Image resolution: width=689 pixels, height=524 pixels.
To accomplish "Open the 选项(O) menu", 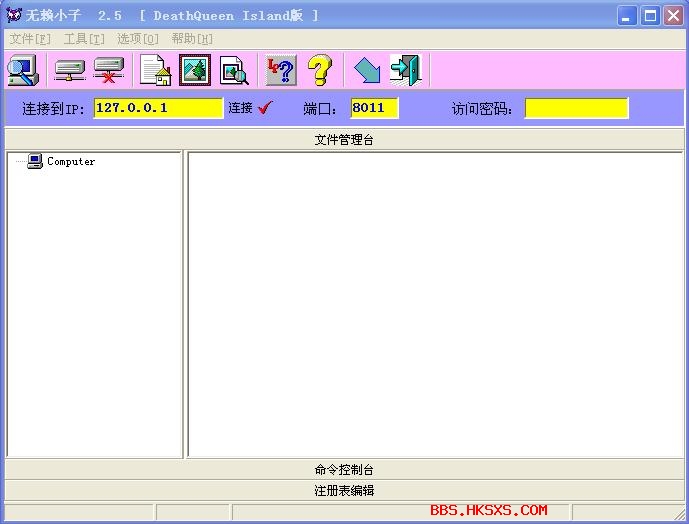I will (x=138, y=39).
